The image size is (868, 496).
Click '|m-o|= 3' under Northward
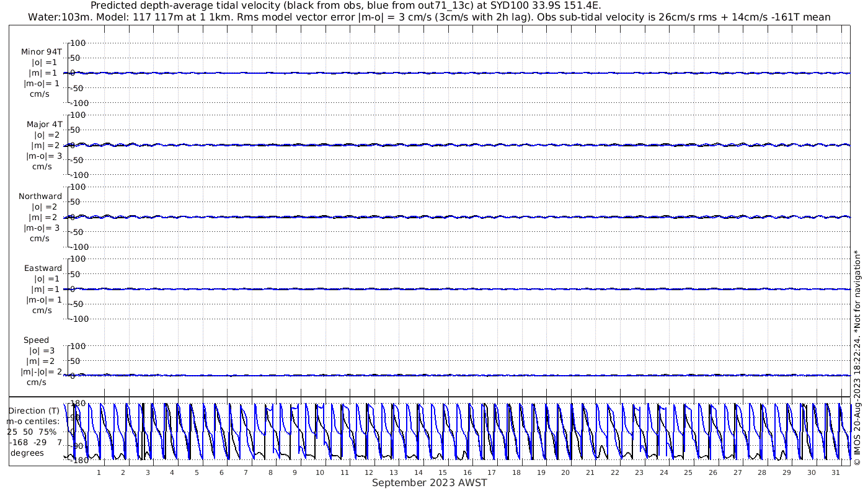click(x=42, y=228)
